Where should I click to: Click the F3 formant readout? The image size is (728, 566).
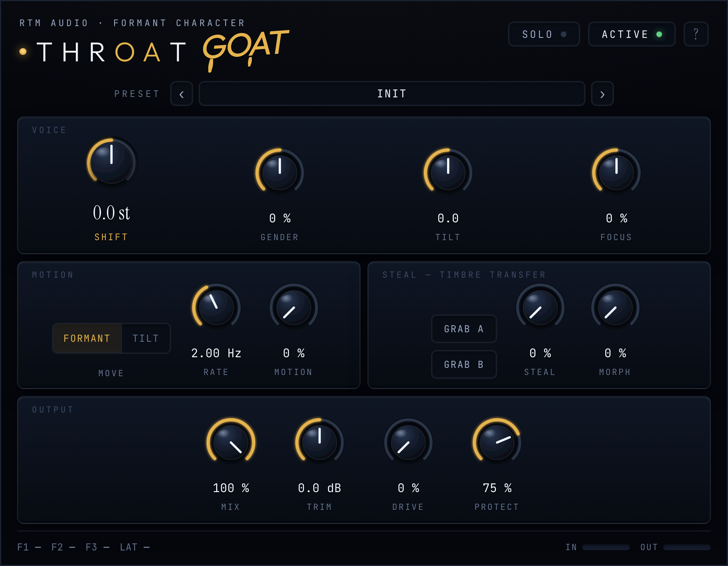coord(97,547)
